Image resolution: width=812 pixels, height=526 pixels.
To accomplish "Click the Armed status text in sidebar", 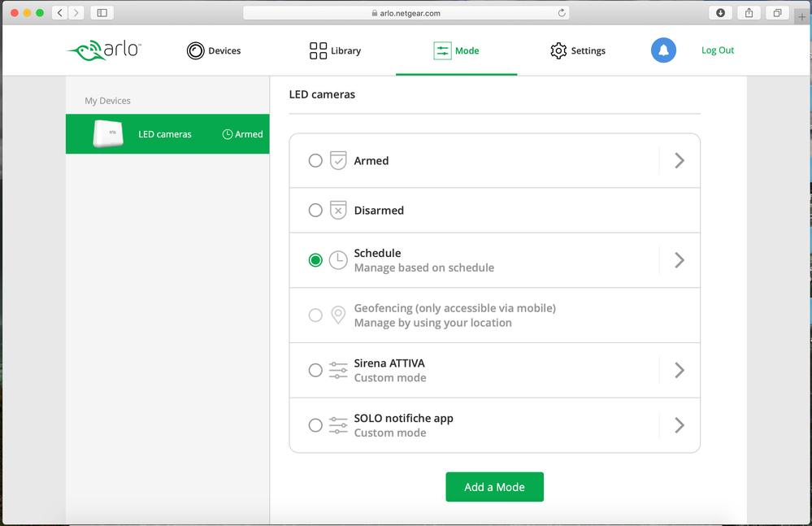I will 249,134.
